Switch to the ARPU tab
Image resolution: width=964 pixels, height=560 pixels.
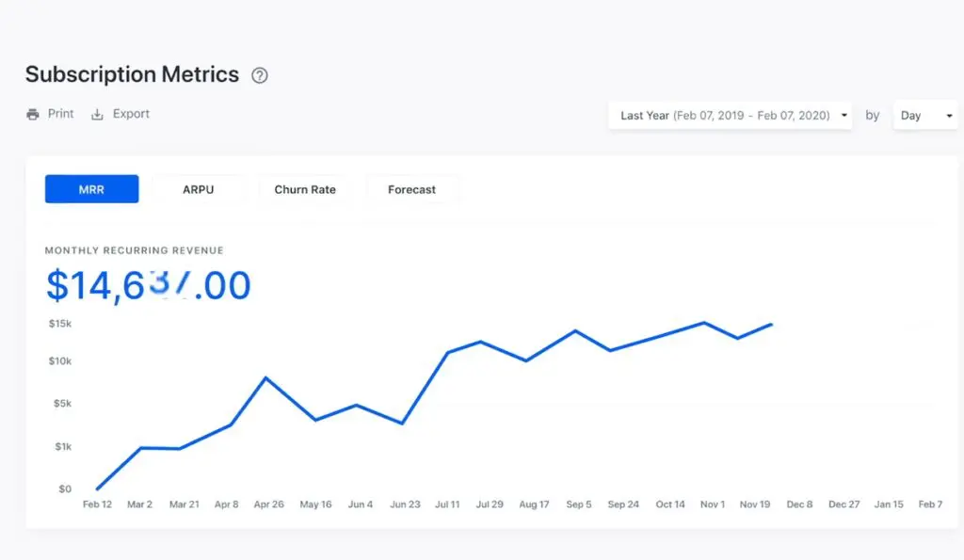click(x=200, y=189)
